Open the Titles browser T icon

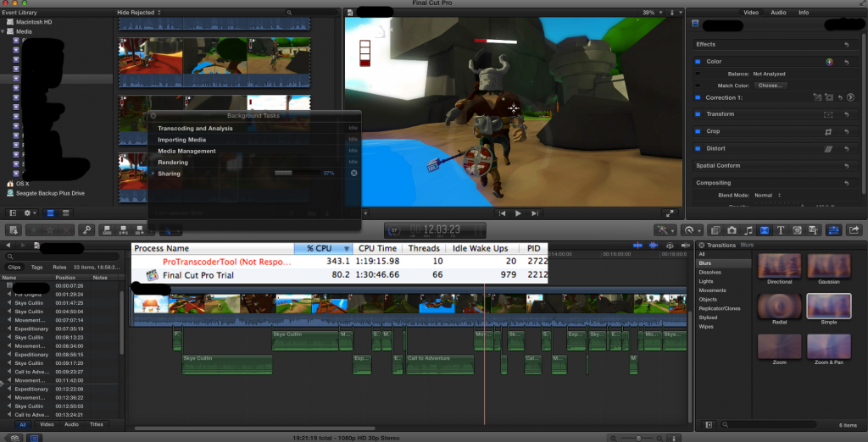781,229
